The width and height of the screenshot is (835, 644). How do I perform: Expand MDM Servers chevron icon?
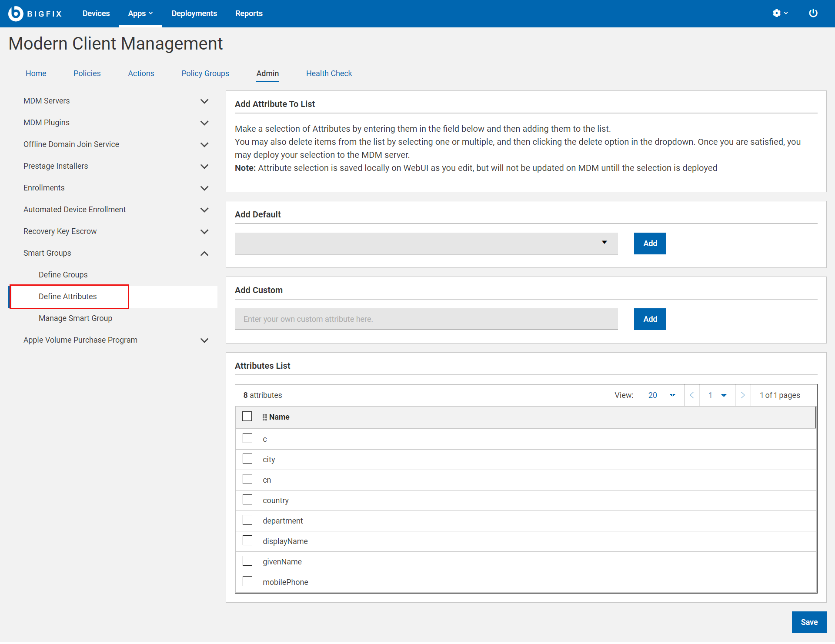204,101
